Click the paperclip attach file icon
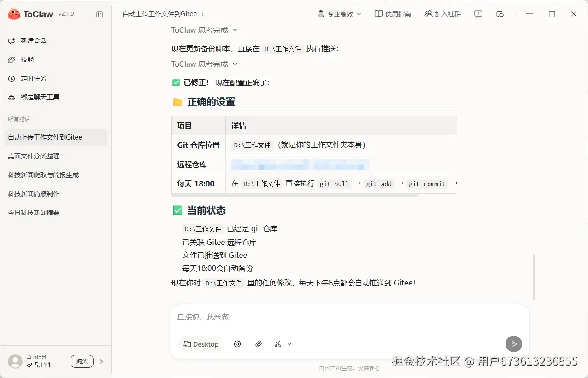Image resolution: width=588 pixels, height=378 pixels. pyautogui.click(x=259, y=344)
